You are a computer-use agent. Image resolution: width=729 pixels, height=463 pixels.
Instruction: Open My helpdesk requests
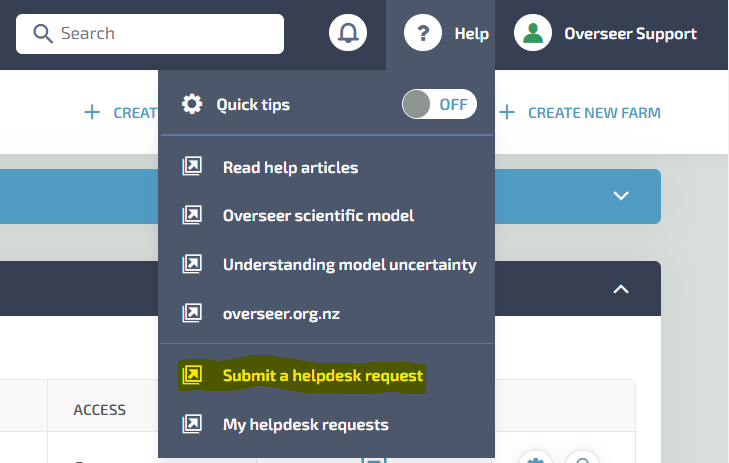tap(305, 424)
